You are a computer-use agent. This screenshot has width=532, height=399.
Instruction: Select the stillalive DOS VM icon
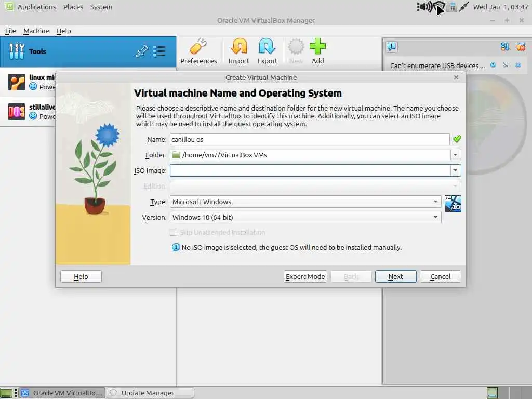(17, 112)
